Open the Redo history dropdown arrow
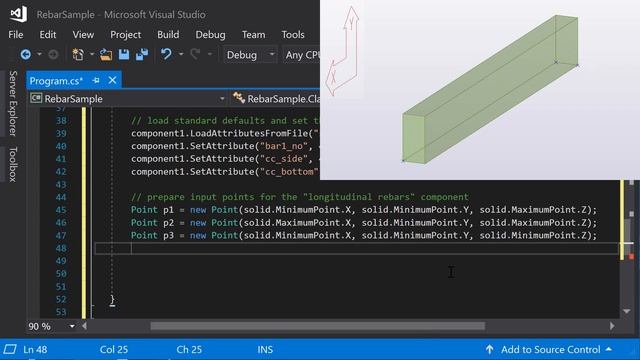640x360 pixels. click(210, 54)
